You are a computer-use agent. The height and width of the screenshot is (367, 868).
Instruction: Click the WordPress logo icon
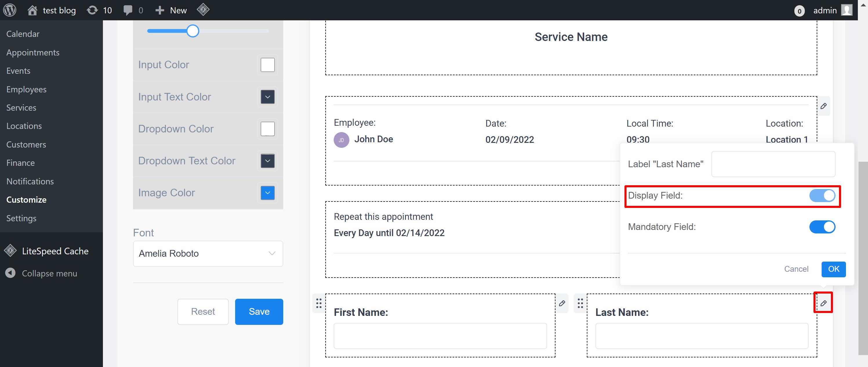click(10, 10)
